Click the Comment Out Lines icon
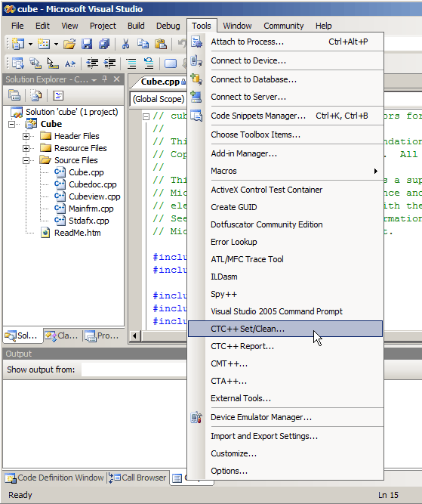This screenshot has width=422, height=504. (131, 63)
